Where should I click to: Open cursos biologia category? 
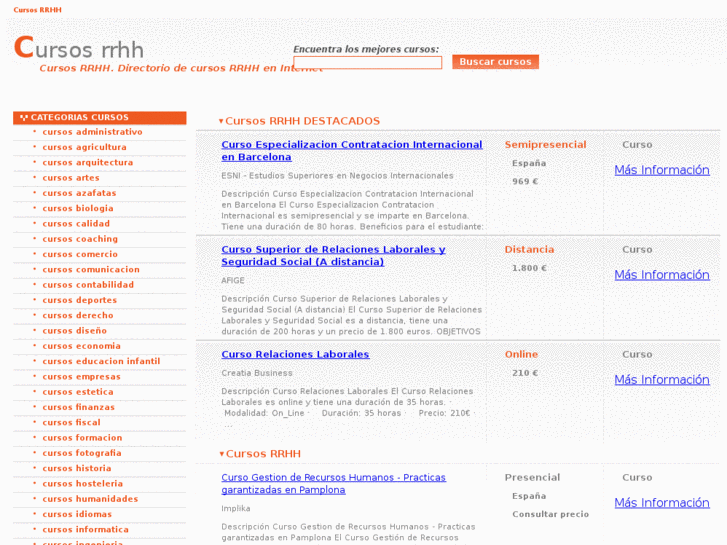point(78,209)
